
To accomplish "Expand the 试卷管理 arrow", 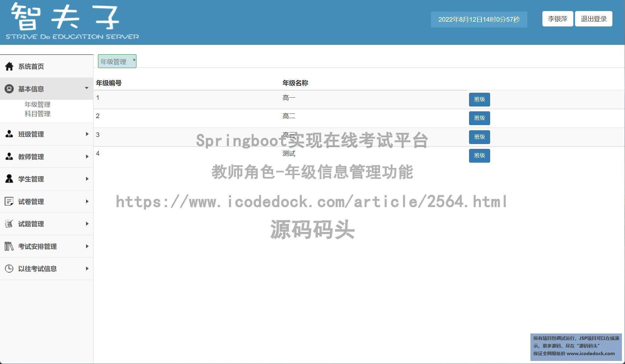I will (87, 201).
